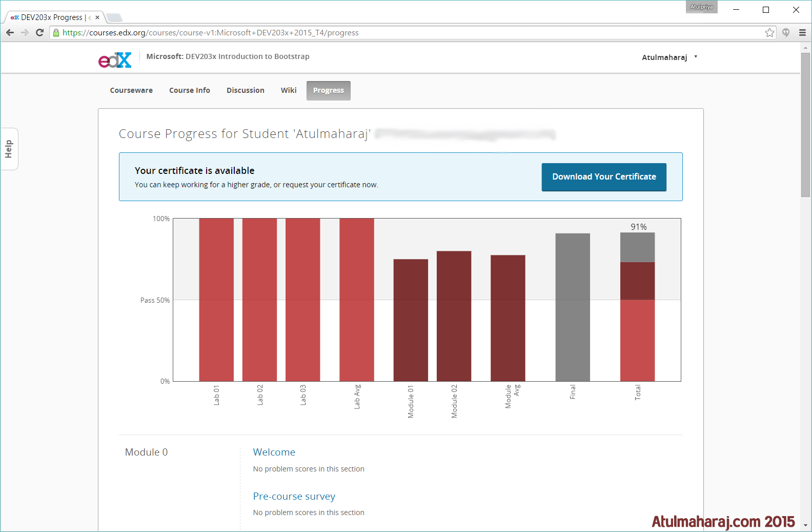The width and height of the screenshot is (812, 532).
Task: Click the Lab Avg bar in chart
Action: [357, 300]
